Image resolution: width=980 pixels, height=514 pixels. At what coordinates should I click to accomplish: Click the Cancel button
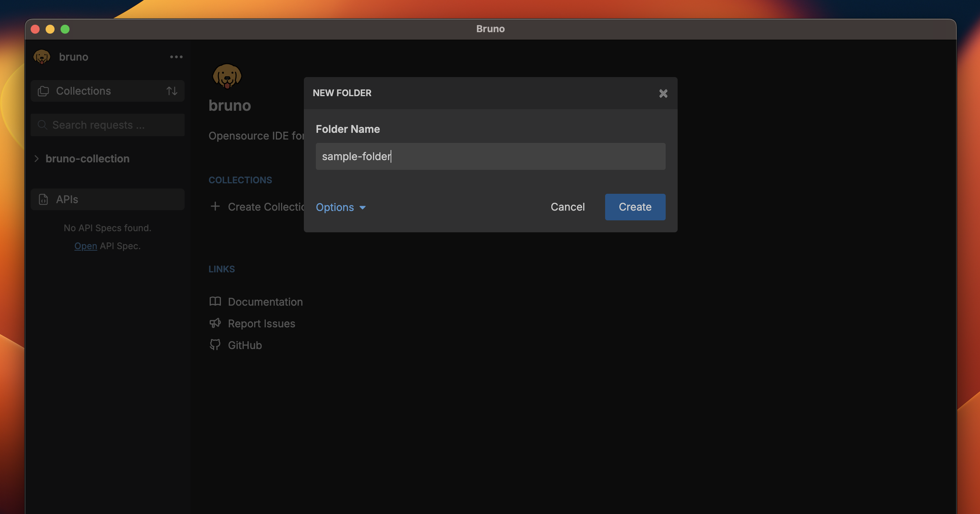pos(567,207)
